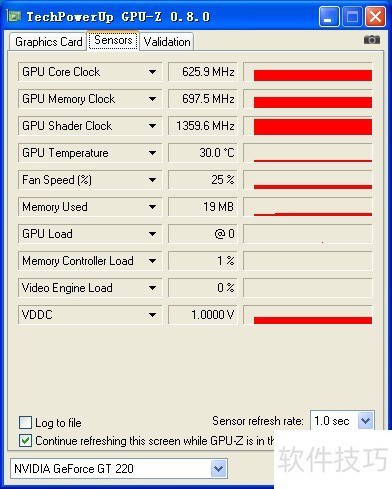Select the Sensors tab

pyautogui.click(x=113, y=40)
